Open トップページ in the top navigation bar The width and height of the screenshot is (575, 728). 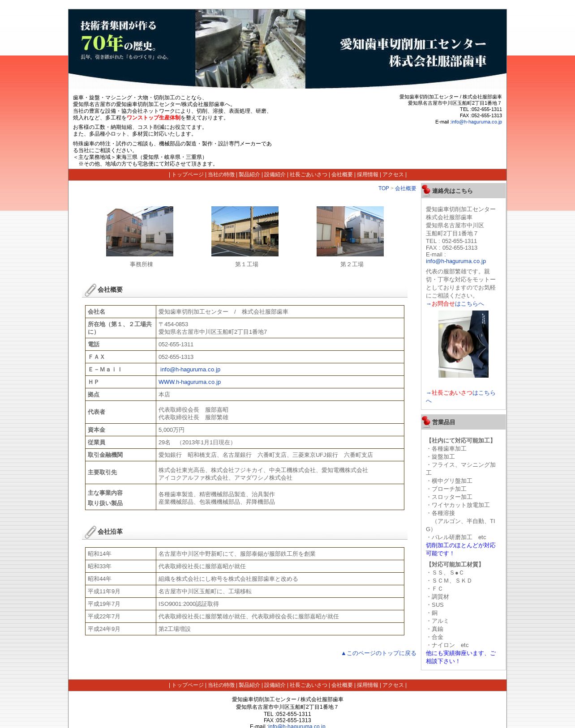pyautogui.click(x=188, y=175)
